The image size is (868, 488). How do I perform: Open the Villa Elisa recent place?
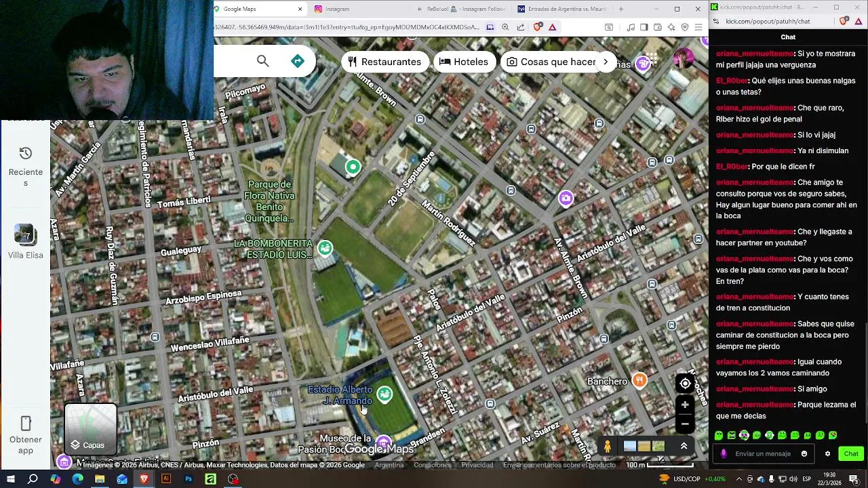click(26, 242)
